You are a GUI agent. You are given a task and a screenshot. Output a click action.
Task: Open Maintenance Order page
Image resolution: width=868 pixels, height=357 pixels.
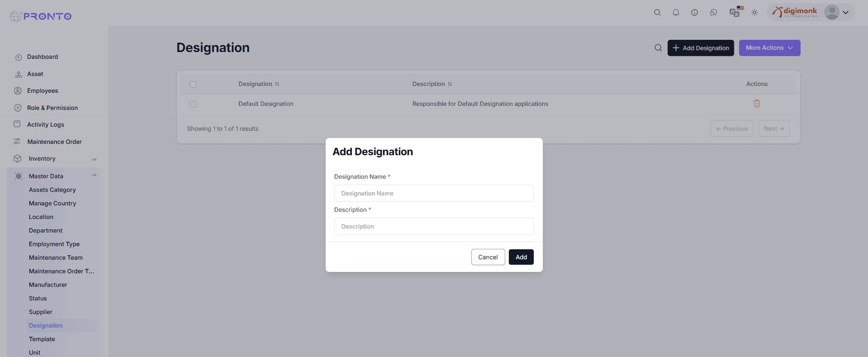[x=54, y=142]
